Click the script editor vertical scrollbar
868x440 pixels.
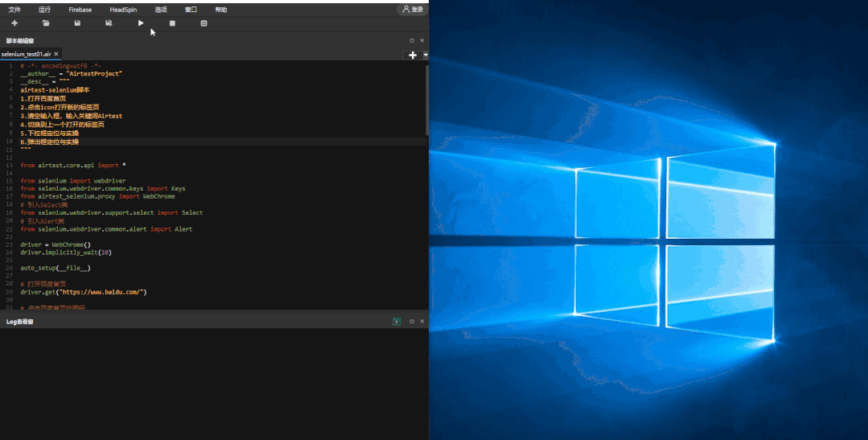(427, 100)
